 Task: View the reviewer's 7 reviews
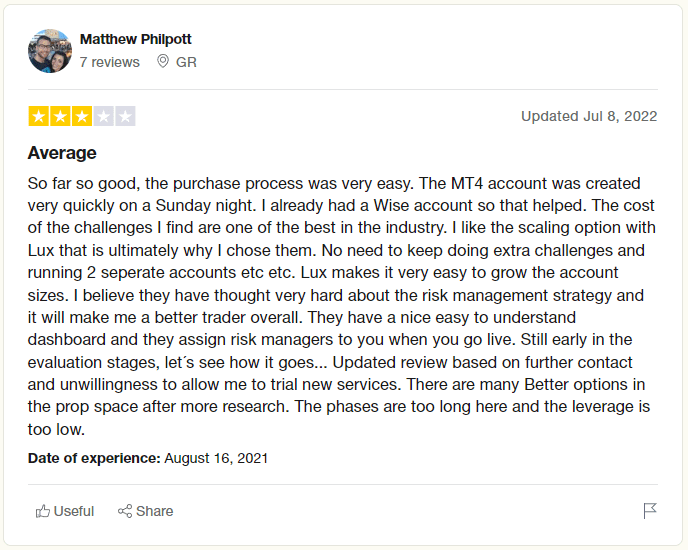pos(110,62)
